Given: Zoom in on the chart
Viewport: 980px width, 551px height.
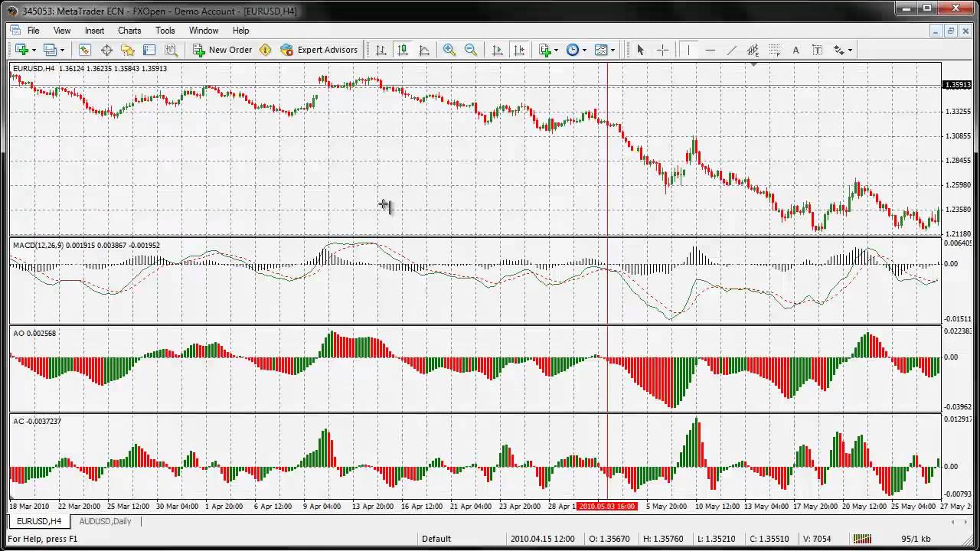Looking at the screenshot, I should tap(449, 50).
